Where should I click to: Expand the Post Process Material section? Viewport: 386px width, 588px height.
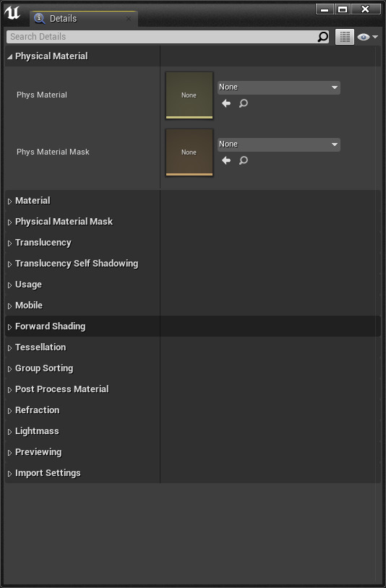tap(9, 390)
